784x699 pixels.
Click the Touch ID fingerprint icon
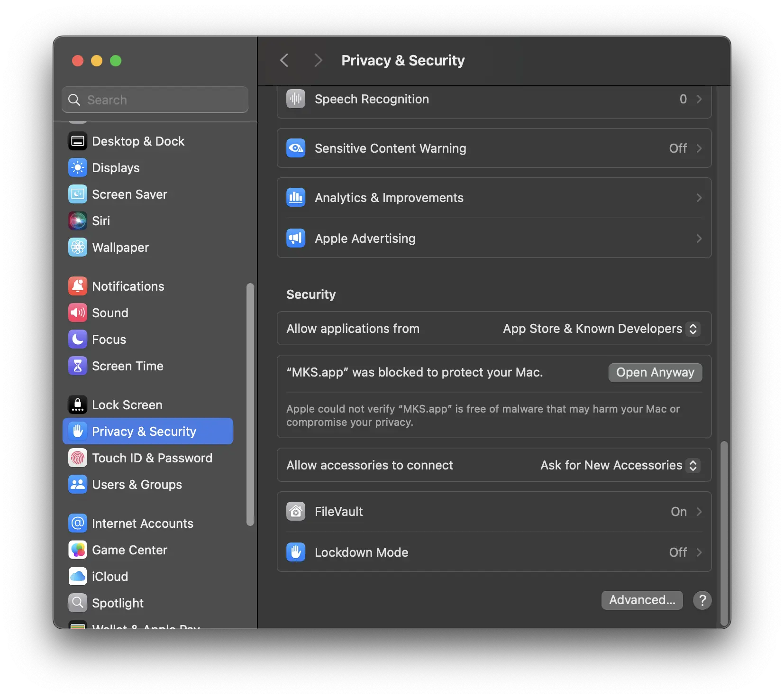coord(78,458)
